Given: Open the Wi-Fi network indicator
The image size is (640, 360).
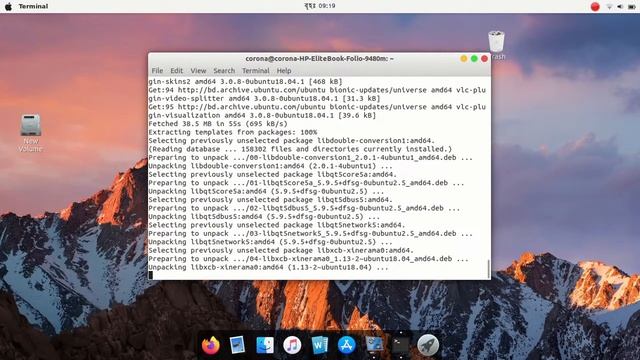Looking at the screenshot, I should 609,7.
